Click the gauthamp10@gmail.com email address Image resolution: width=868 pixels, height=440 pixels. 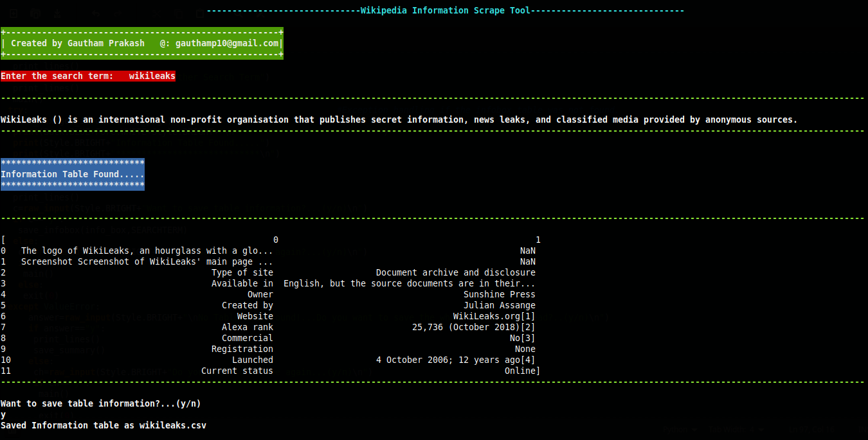pos(227,43)
